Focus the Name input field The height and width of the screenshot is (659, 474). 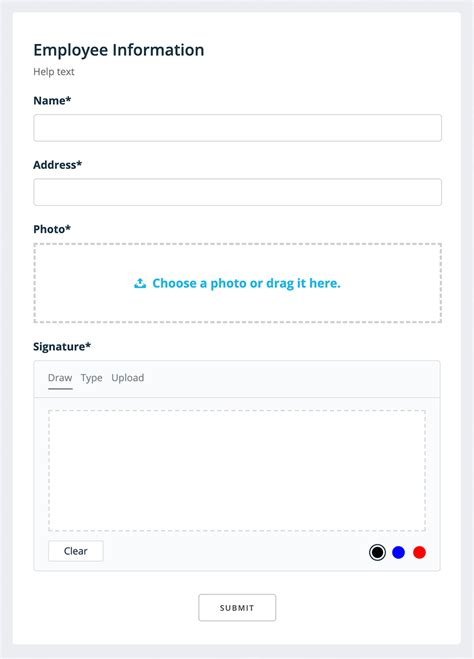point(237,128)
